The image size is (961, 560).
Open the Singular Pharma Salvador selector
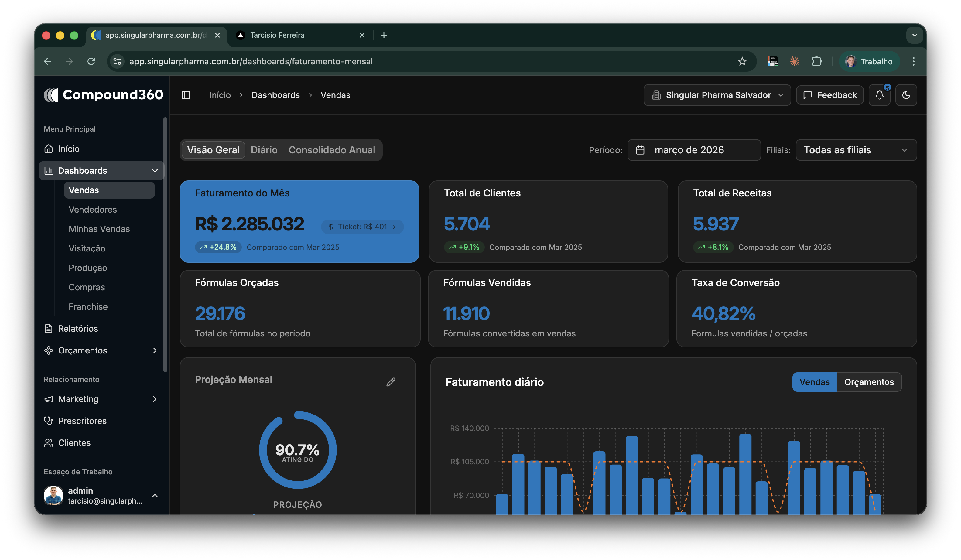tap(717, 95)
